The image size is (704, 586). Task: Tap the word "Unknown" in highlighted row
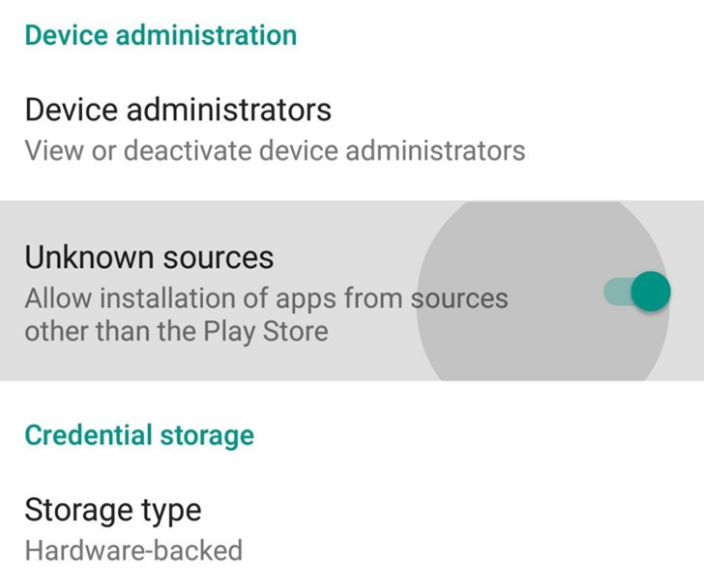click(x=88, y=257)
